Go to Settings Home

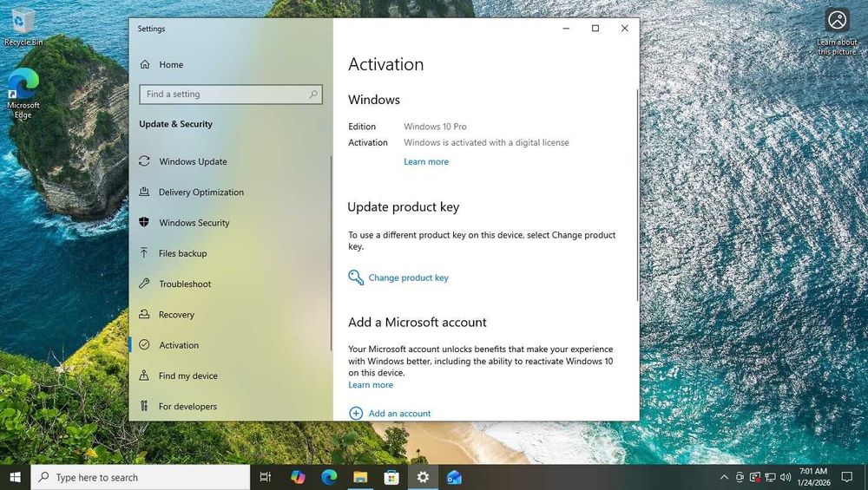(171, 65)
